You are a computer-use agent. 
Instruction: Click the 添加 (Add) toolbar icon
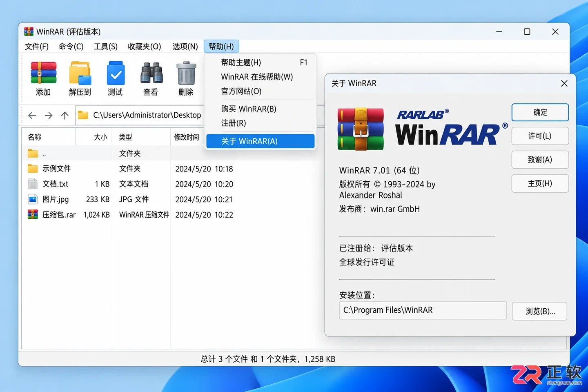click(43, 73)
